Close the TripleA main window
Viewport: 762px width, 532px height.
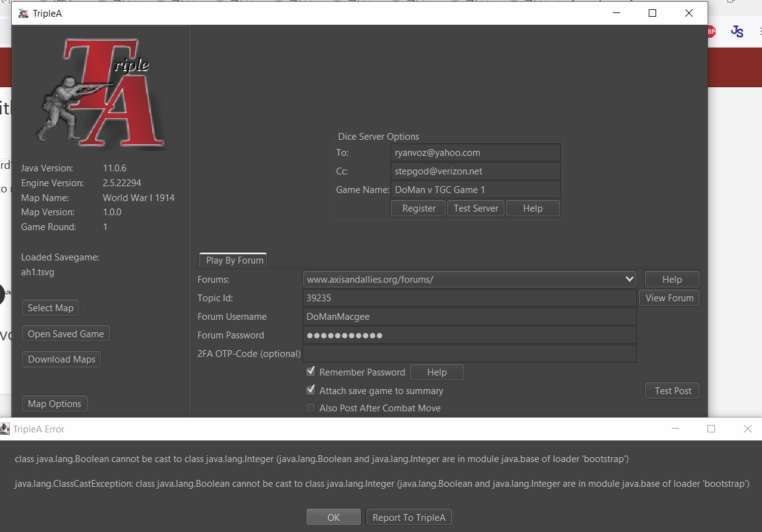click(689, 13)
